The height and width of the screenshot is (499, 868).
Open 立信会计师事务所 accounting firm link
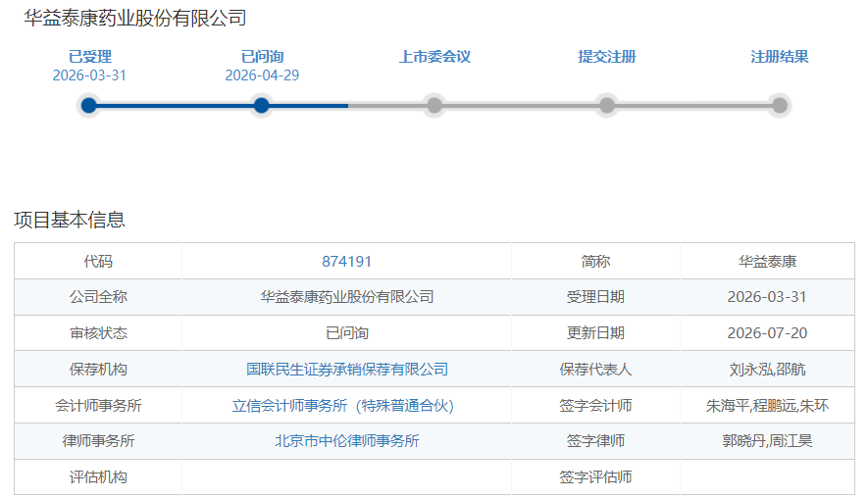click(342, 406)
